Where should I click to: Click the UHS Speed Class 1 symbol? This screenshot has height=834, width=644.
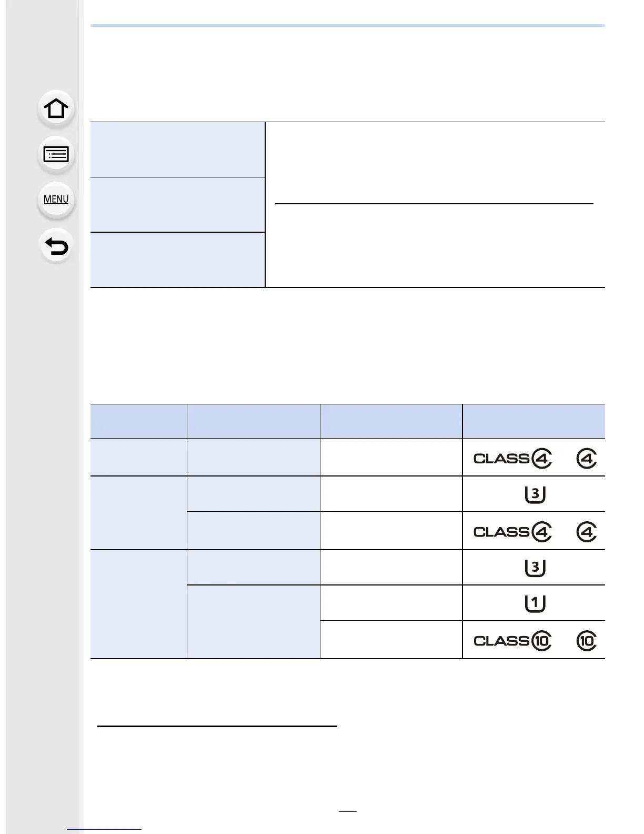tap(535, 603)
